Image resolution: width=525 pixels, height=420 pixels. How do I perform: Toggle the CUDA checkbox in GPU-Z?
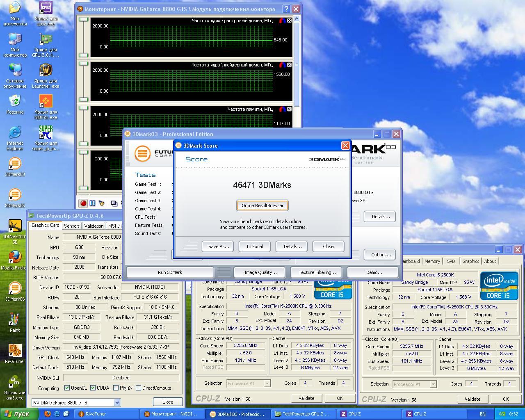tap(93, 388)
